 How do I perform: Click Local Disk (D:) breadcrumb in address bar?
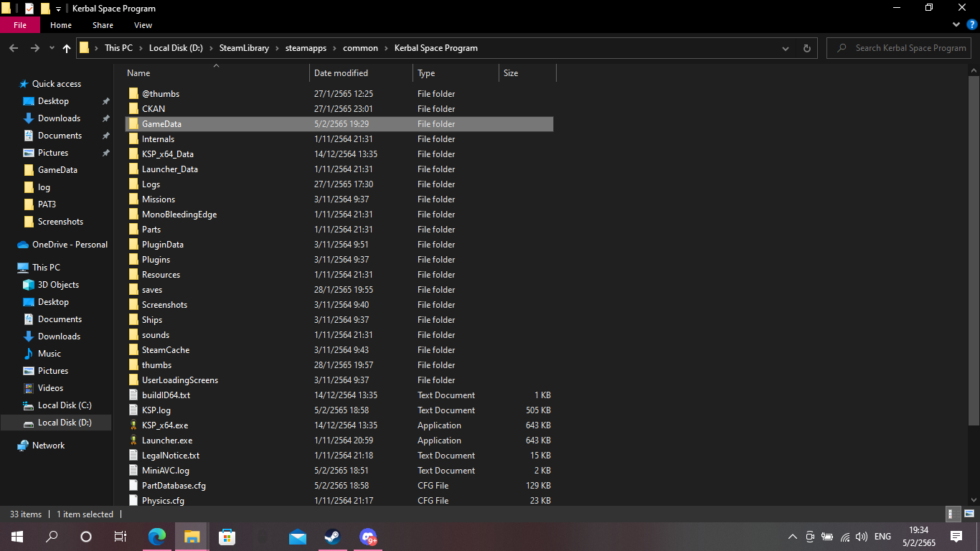tap(176, 48)
